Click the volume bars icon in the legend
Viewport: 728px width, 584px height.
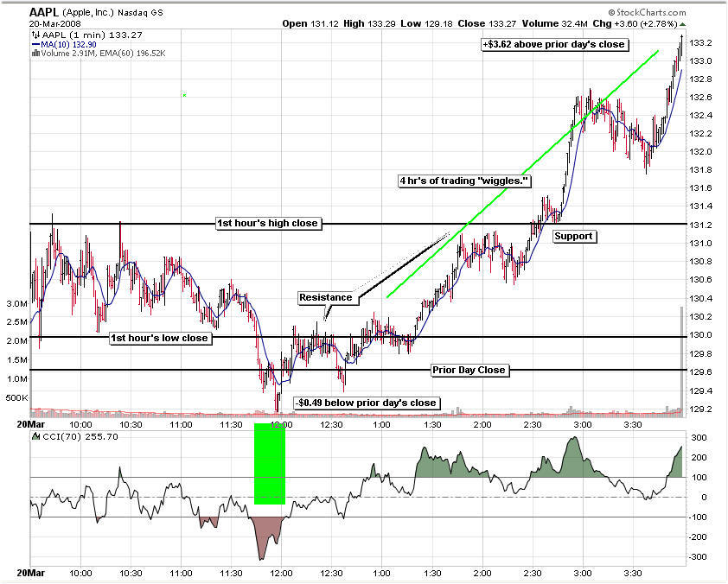[35, 54]
